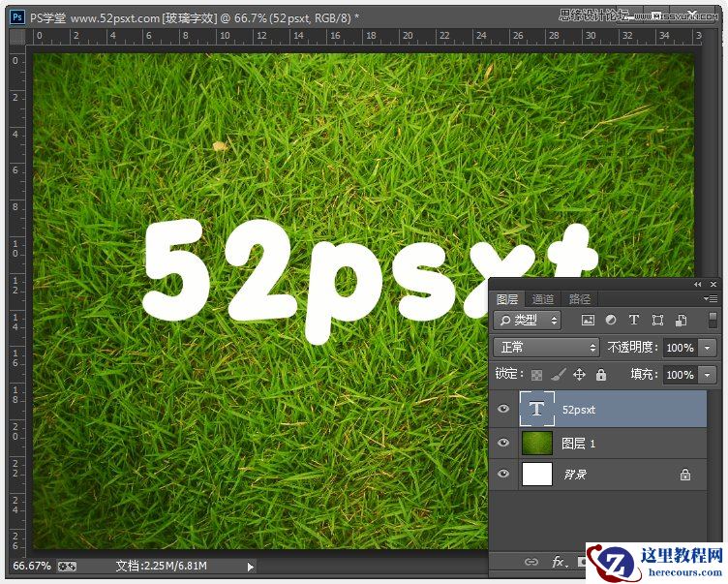Hide 图层 1 layer with eye icon
This screenshot has width=728, height=584.
(x=503, y=443)
